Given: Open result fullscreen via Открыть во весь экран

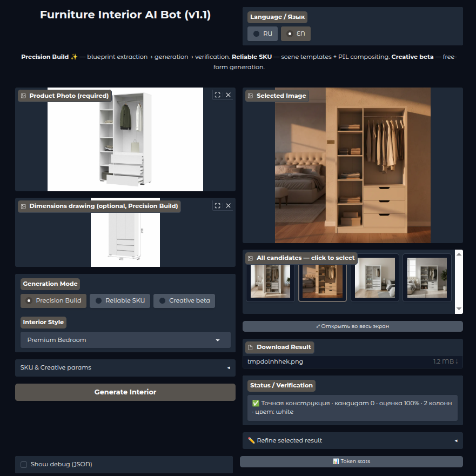Looking at the screenshot, I should 352,326.
